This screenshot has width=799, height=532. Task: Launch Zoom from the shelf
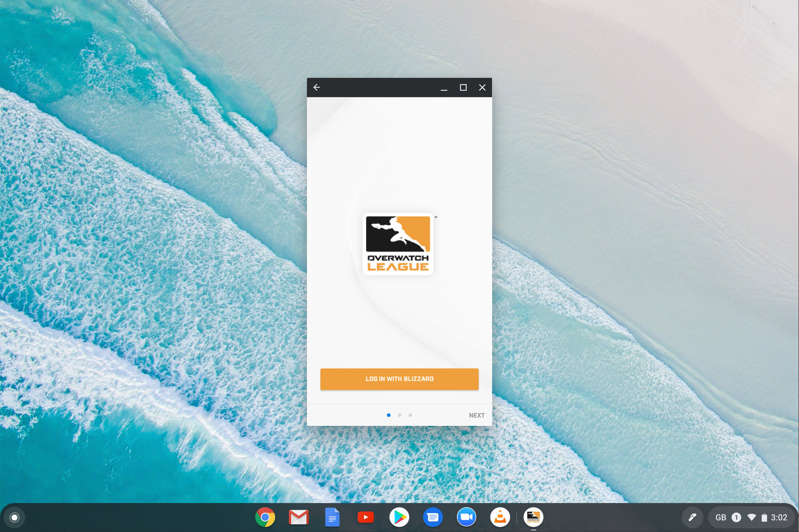tap(466, 517)
